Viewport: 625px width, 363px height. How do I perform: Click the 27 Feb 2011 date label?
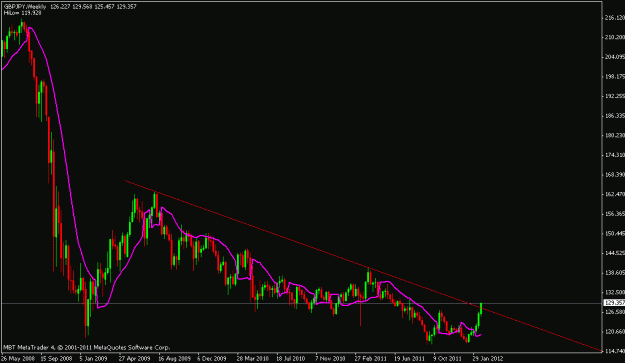(x=371, y=358)
